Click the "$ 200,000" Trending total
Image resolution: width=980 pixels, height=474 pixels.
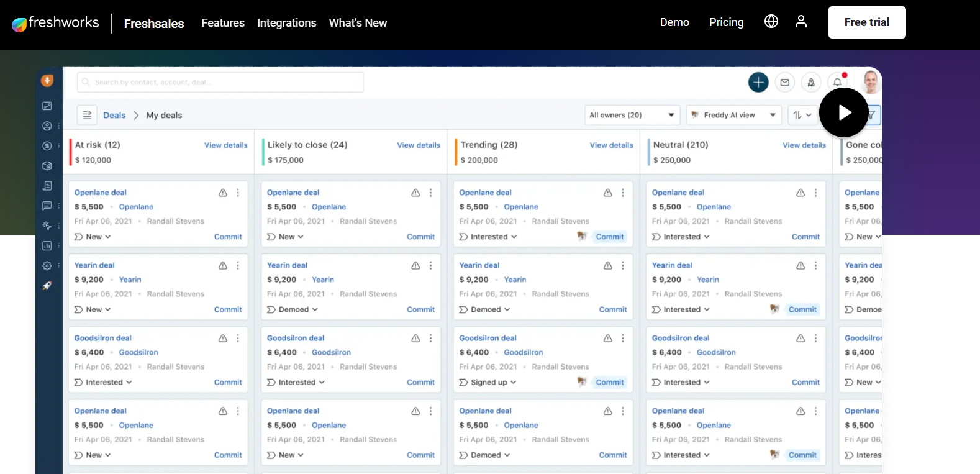[x=479, y=160]
